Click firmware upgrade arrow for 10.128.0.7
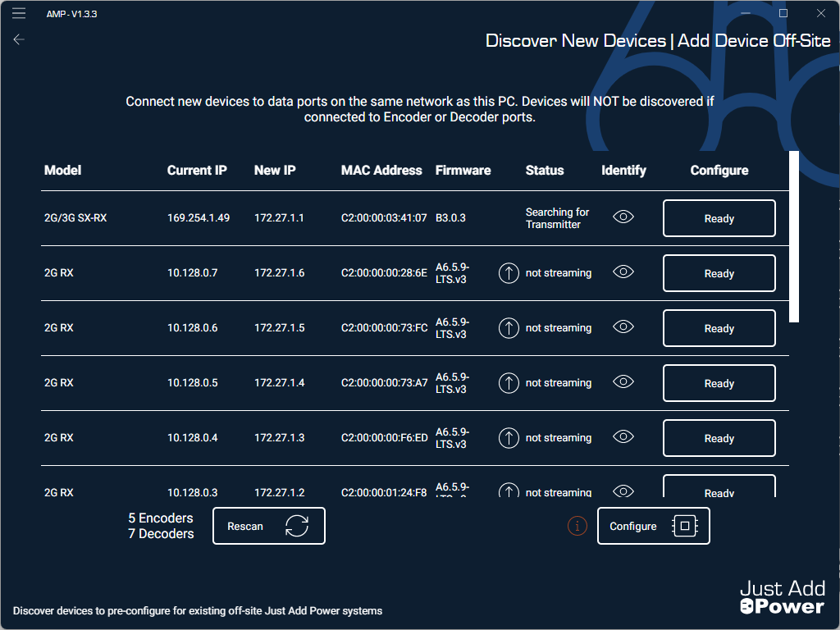The height and width of the screenshot is (630, 840). [509, 272]
